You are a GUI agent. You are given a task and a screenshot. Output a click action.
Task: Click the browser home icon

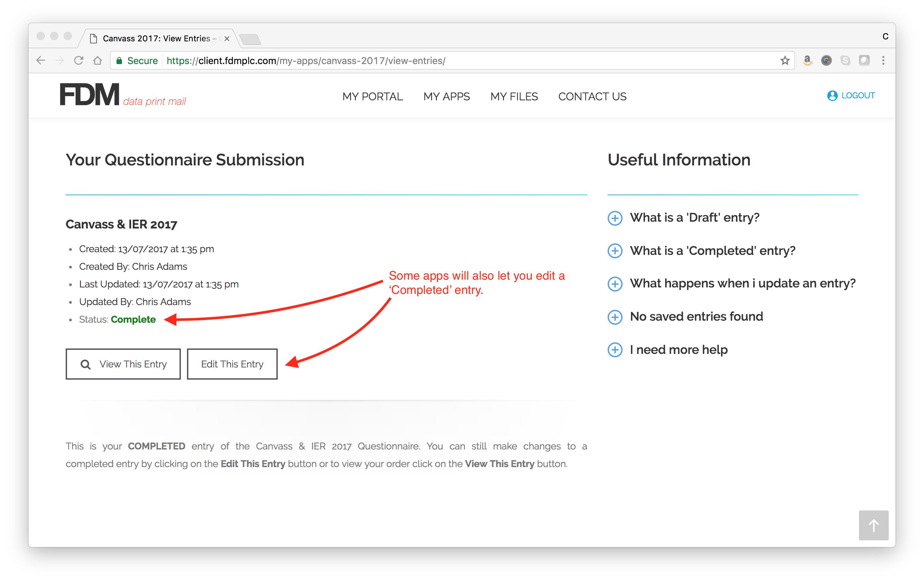point(98,60)
